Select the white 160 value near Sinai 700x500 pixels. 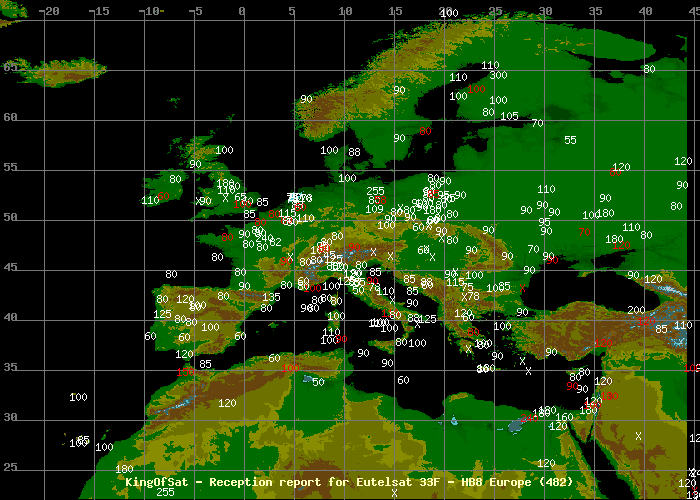564,417
